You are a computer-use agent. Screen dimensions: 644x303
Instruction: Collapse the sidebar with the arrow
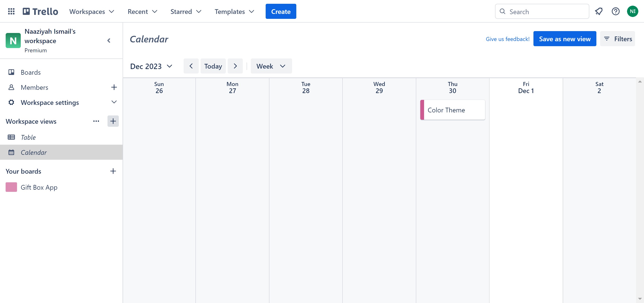[x=109, y=41]
